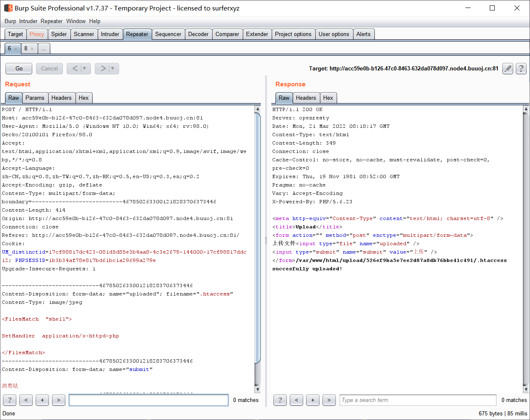Open the Help menu

pyautogui.click(x=95, y=21)
